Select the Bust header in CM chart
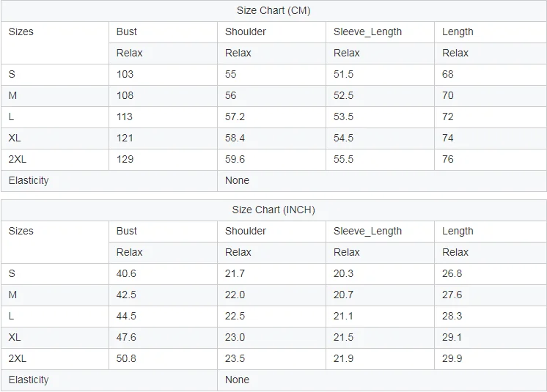This screenshot has height=392, width=547. pyautogui.click(x=127, y=32)
